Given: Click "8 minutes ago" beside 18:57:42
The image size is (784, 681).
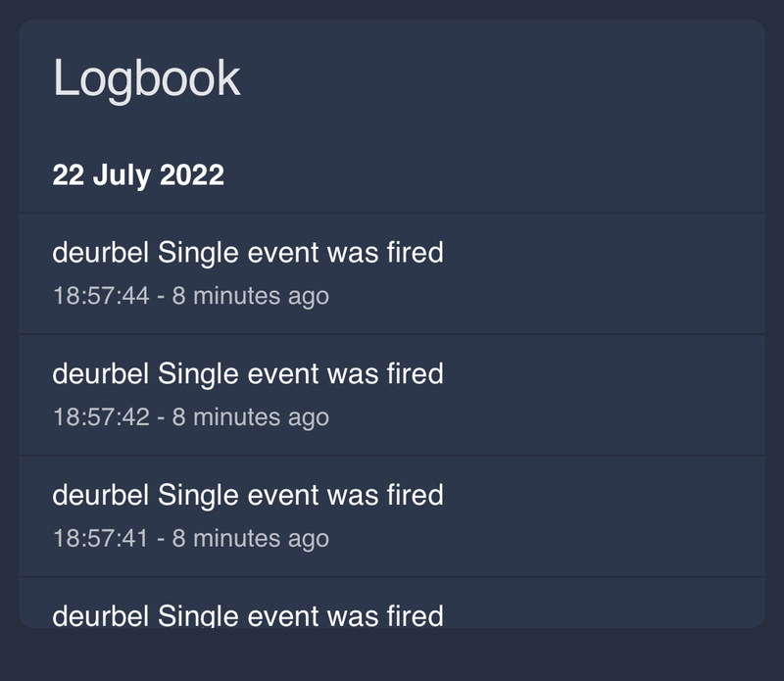Looking at the screenshot, I should point(251,417).
